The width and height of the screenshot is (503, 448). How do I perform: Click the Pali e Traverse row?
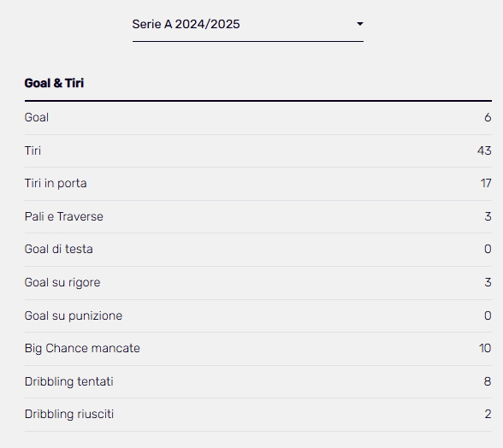click(x=258, y=217)
